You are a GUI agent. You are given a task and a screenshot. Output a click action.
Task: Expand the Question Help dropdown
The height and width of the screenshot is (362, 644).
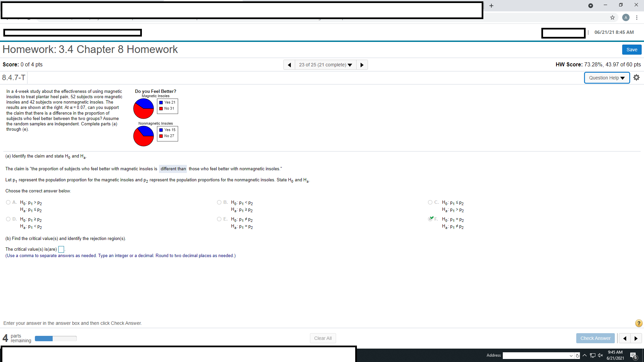coord(607,78)
